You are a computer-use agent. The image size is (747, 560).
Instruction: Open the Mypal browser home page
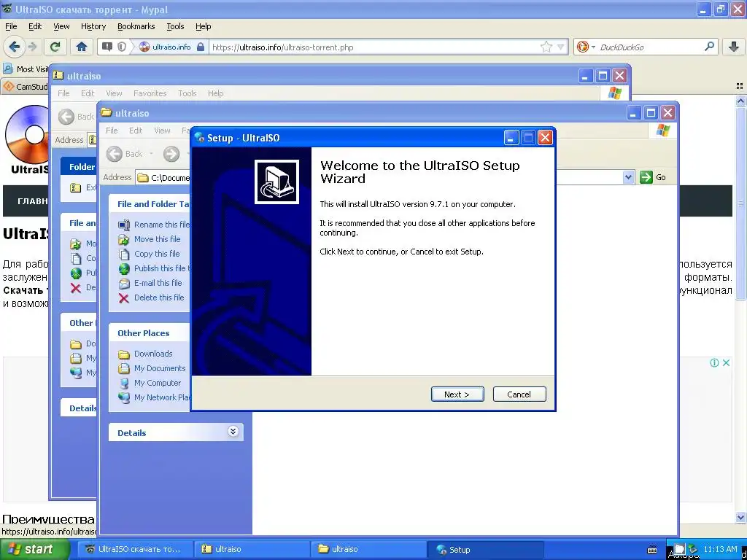click(x=82, y=47)
